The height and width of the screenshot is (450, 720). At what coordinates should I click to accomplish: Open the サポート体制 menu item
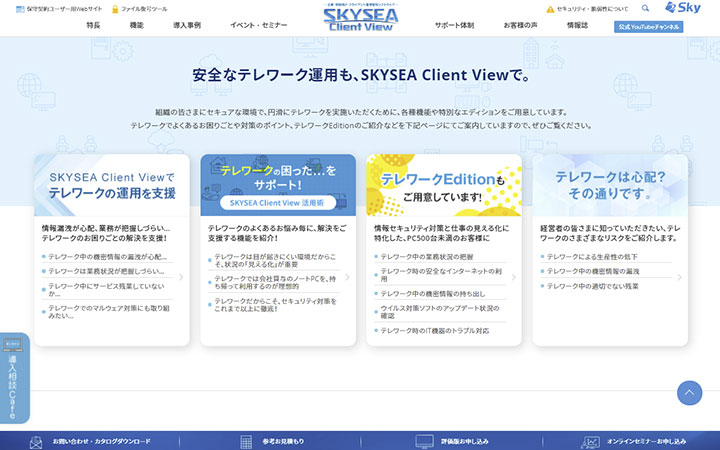pyautogui.click(x=454, y=24)
